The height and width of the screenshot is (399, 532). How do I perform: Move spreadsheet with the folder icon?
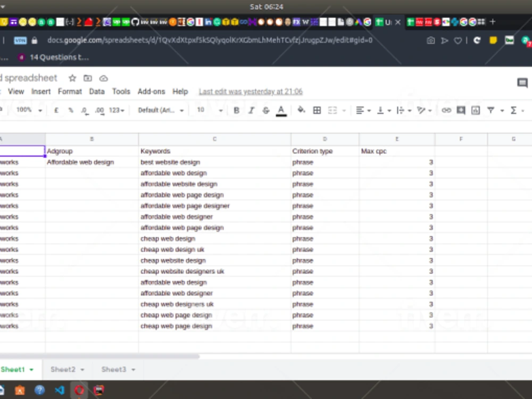coord(88,78)
